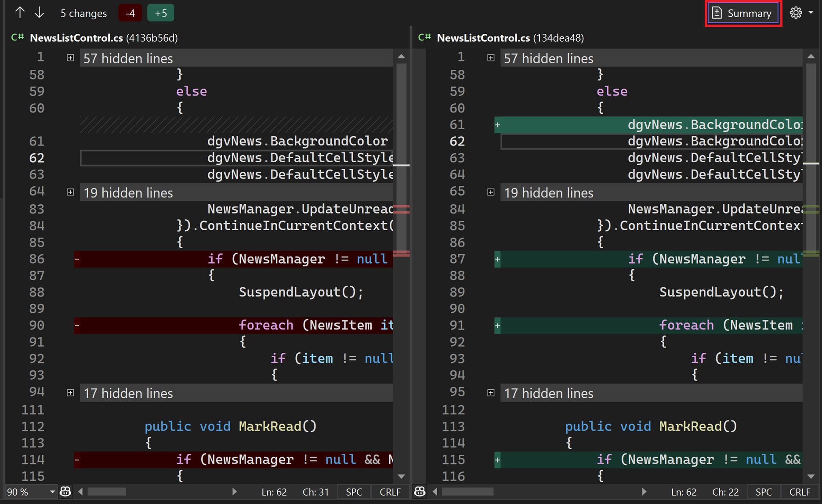Viewport: 822px width, 504px height.
Task: Navigate to the previous change using the up arrow
Action: pyautogui.click(x=20, y=12)
